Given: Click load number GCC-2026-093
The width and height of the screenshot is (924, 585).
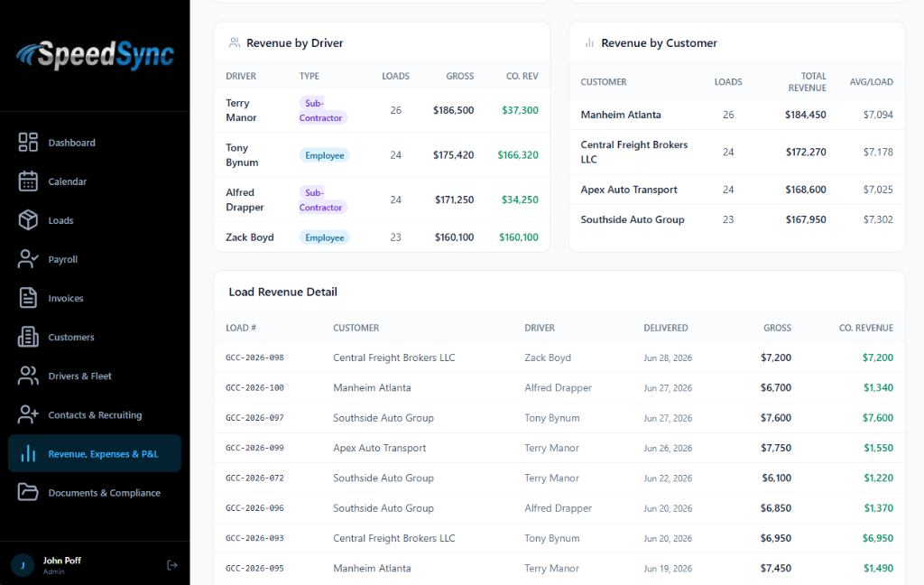Looking at the screenshot, I should [x=254, y=538].
